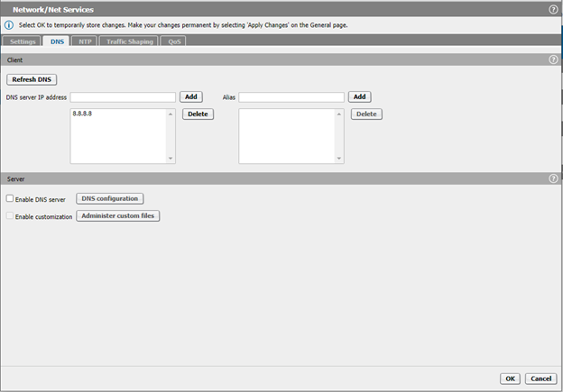The width and height of the screenshot is (563, 392).
Task: Click down arrow of Alias list scrollbar
Action: [339, 159]
